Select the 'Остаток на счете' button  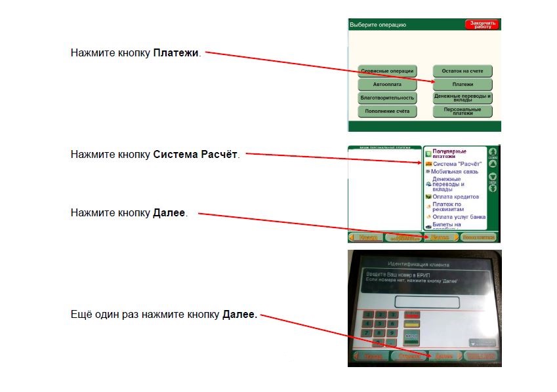[463, 71]
